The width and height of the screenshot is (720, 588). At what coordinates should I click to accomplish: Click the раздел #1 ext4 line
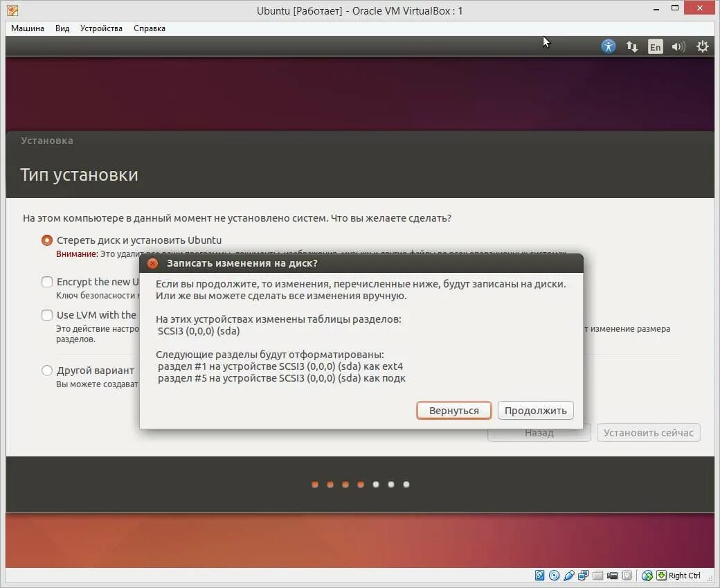[x=280, y=366]
